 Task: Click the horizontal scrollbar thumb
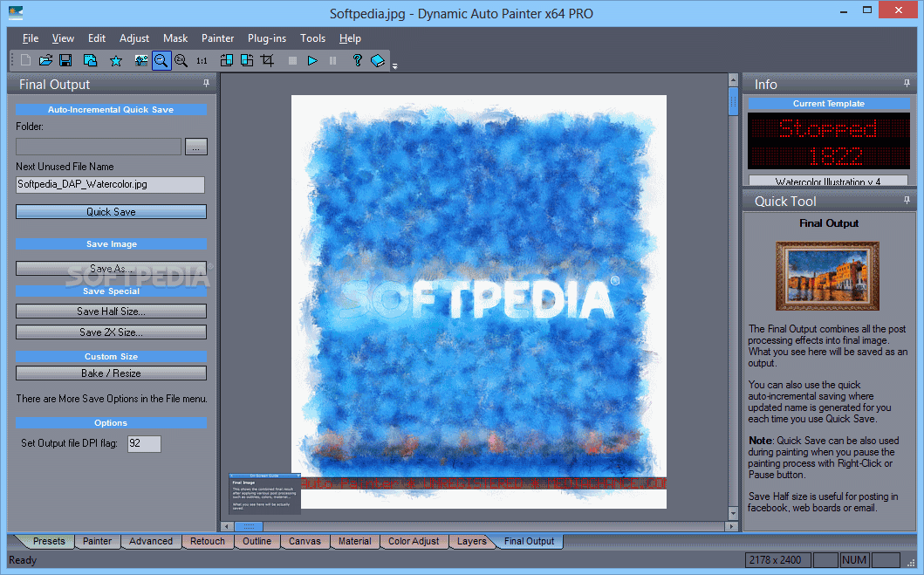pos(249,526)
